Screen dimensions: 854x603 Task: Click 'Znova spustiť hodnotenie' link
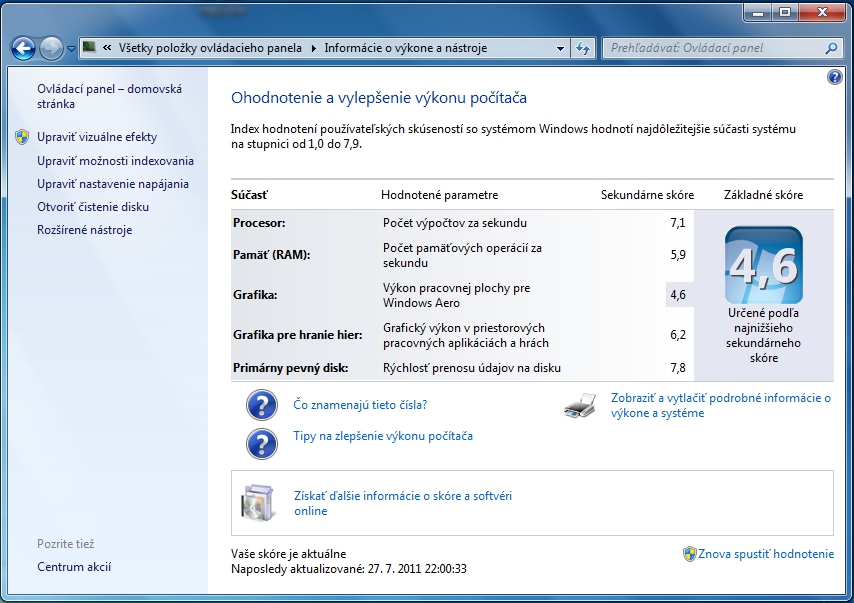(766, 554)
